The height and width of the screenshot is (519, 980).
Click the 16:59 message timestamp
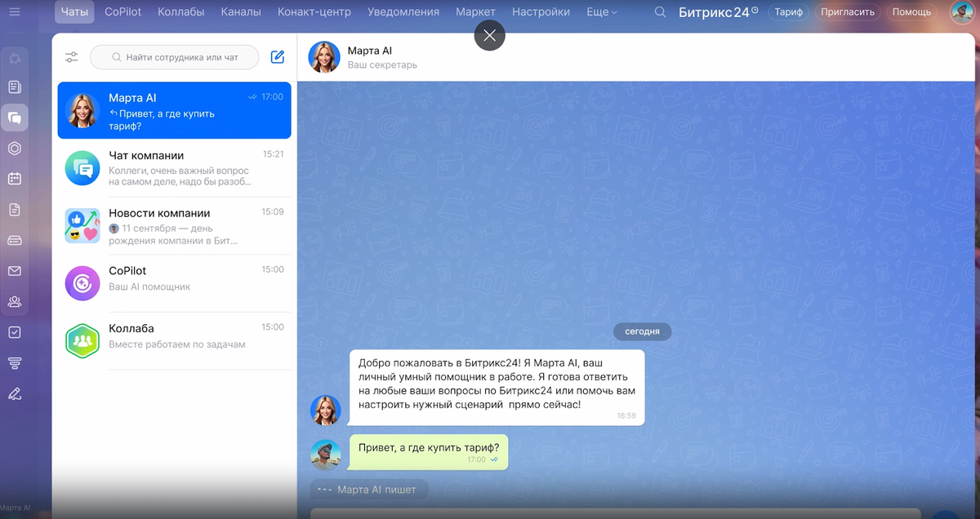point(626,415)
